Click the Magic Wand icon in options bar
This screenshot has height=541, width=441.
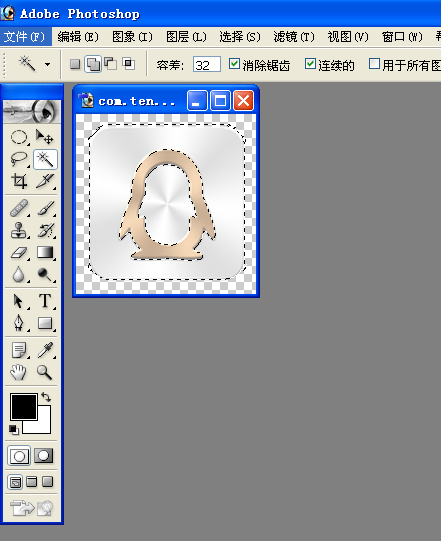coord(27,63)
